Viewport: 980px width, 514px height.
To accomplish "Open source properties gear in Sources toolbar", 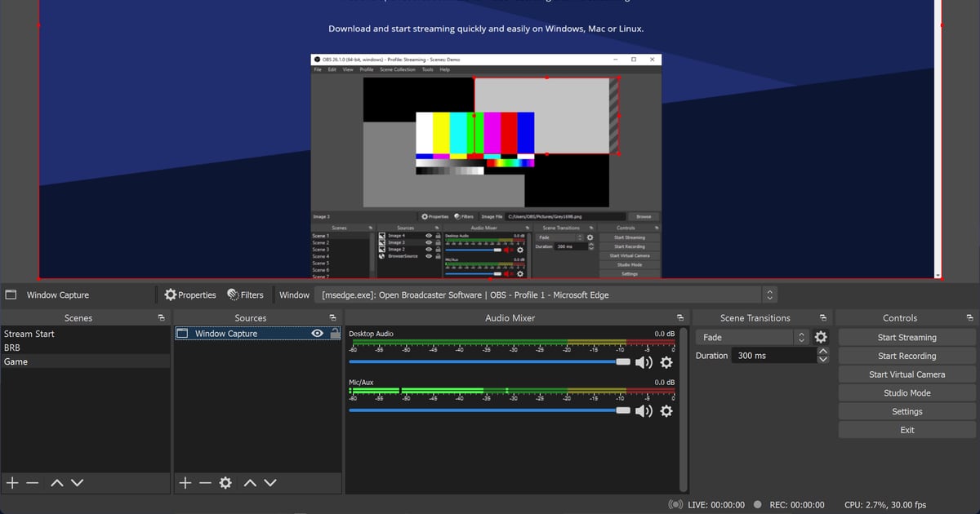I will point(225,483).
